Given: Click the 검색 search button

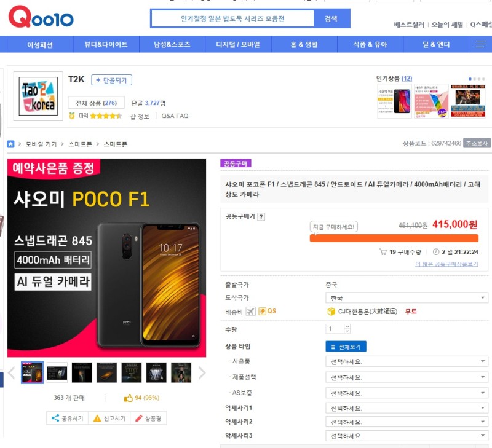Looking at the screenshot, I should (331, 18).
